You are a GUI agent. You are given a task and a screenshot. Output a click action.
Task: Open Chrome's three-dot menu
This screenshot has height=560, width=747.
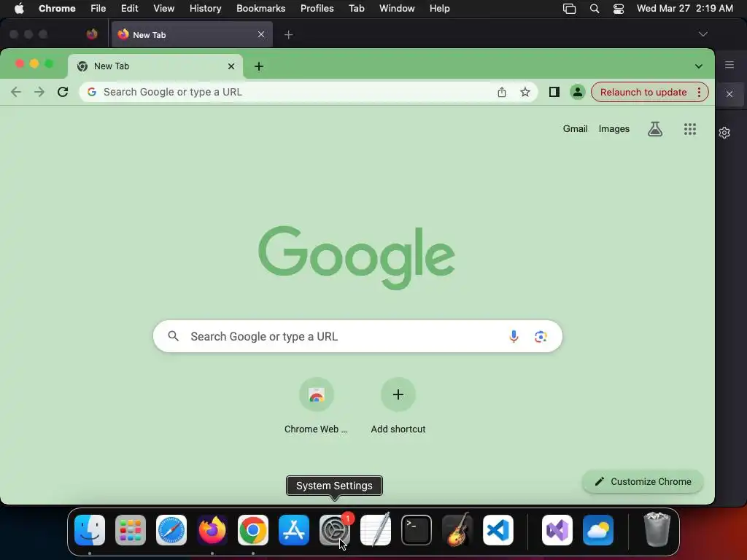[699, 92]
